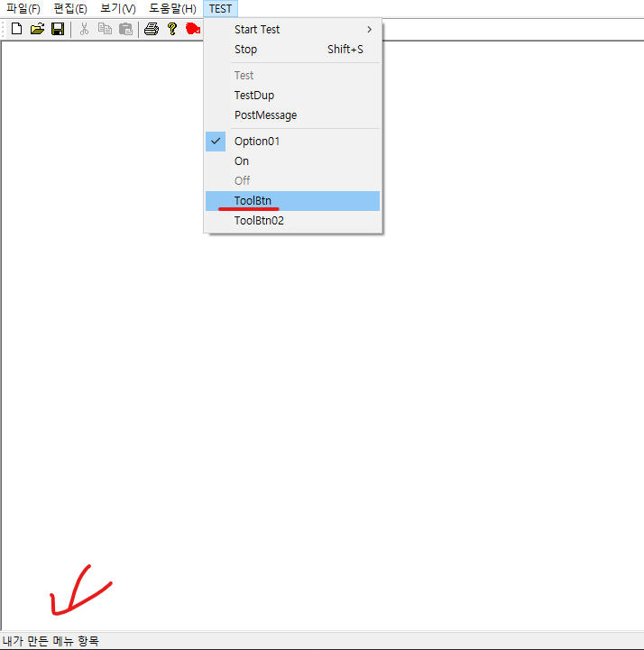Screen dimensions: 644x650
Task: Close the TEST menu via its title
Action: coord(220,9)
